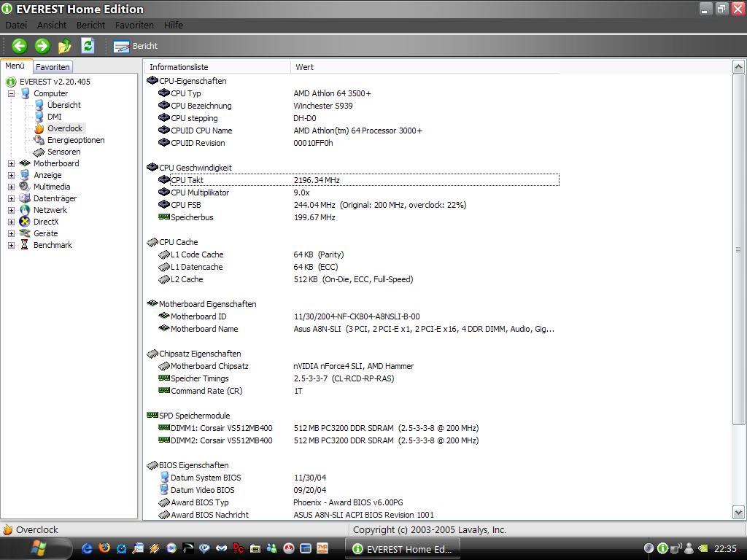The height and width of the screenshot is (560, 747).
Task: Open the Bericht report toolbar button
Action: (x=135, y=46)
